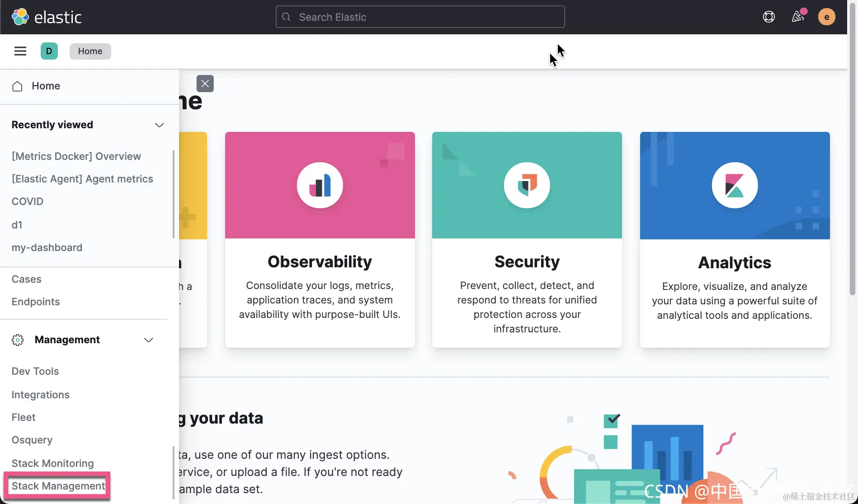Open the d1 recent item

coord(17,225)
